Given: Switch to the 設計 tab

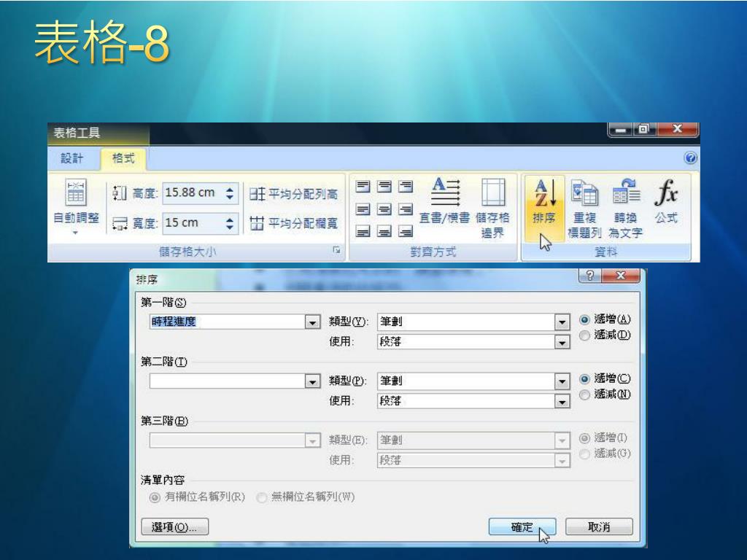Looking at the screenshot, I should coord(72,158).
